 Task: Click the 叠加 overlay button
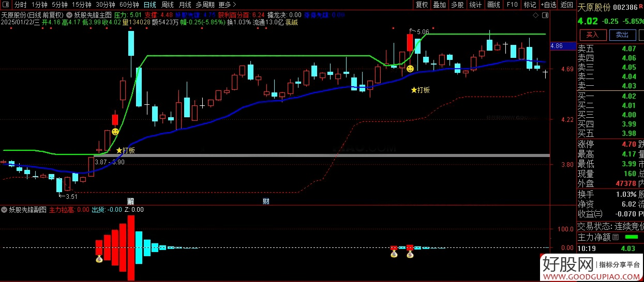coord(440,5)
